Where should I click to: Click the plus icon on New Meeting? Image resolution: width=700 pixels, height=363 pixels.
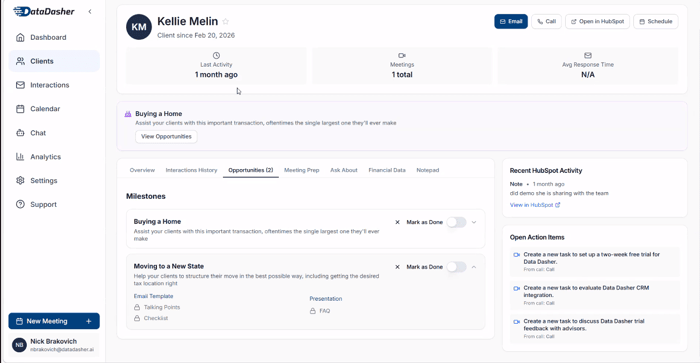pos(88,321)
